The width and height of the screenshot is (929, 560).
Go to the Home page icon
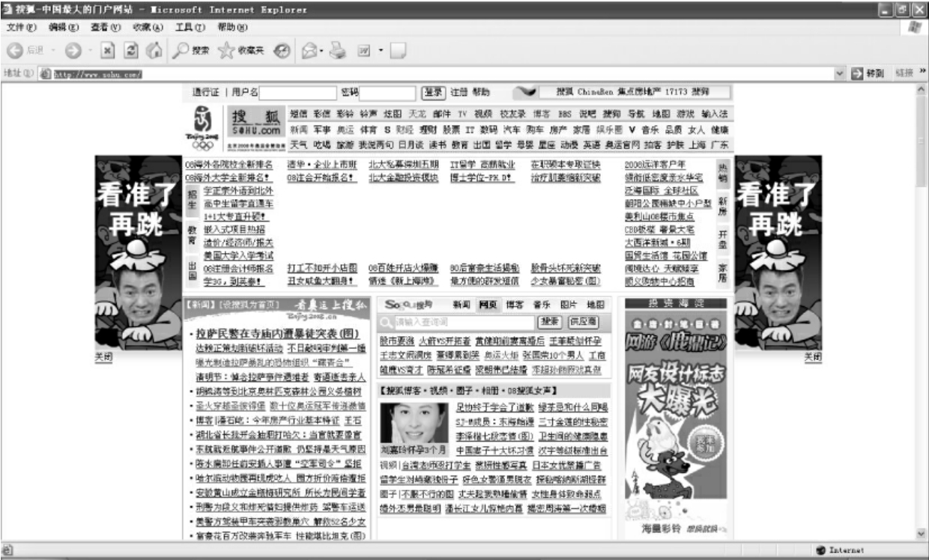pos(154,50)
